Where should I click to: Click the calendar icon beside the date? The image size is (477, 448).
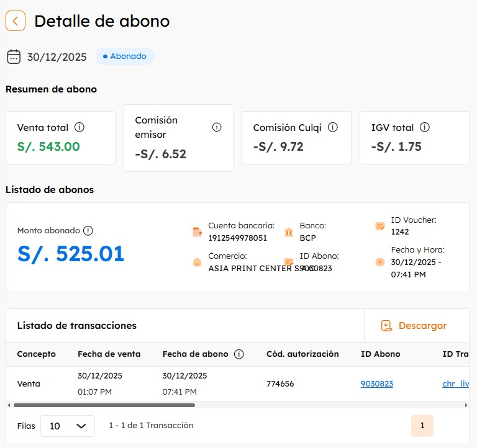[x=14, y=57]
